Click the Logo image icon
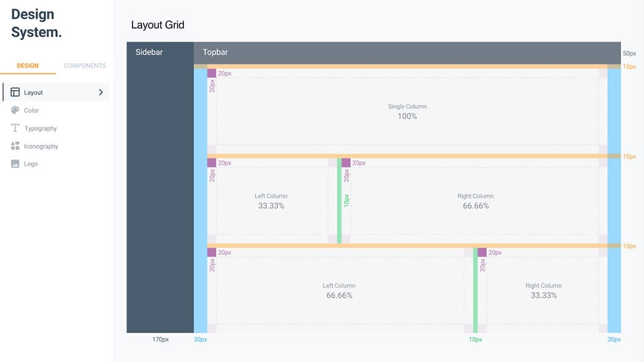Image resolution: width=644 pixels, height=362 pixels. click(x=15, y=164)
